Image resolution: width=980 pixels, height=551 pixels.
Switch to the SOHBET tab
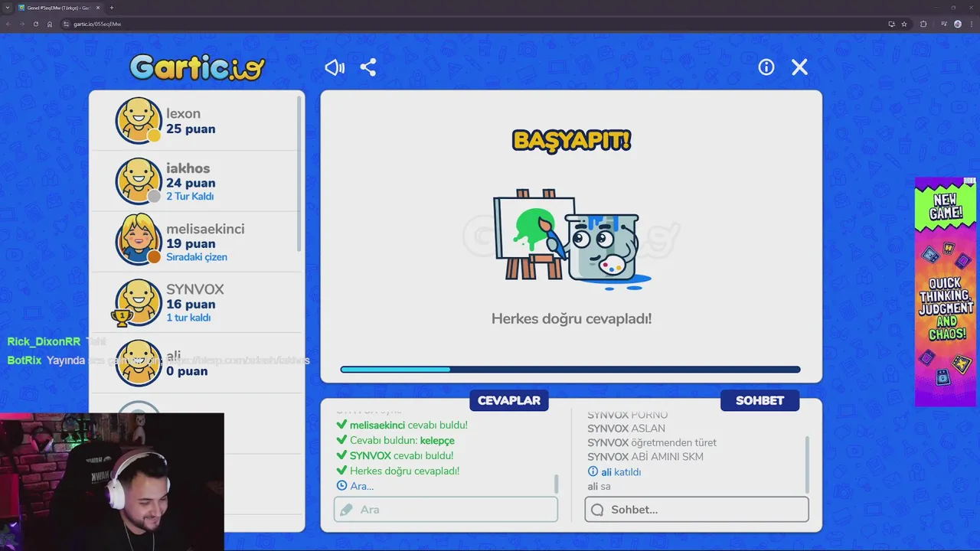pyautogui.click(x=759, y=400)
